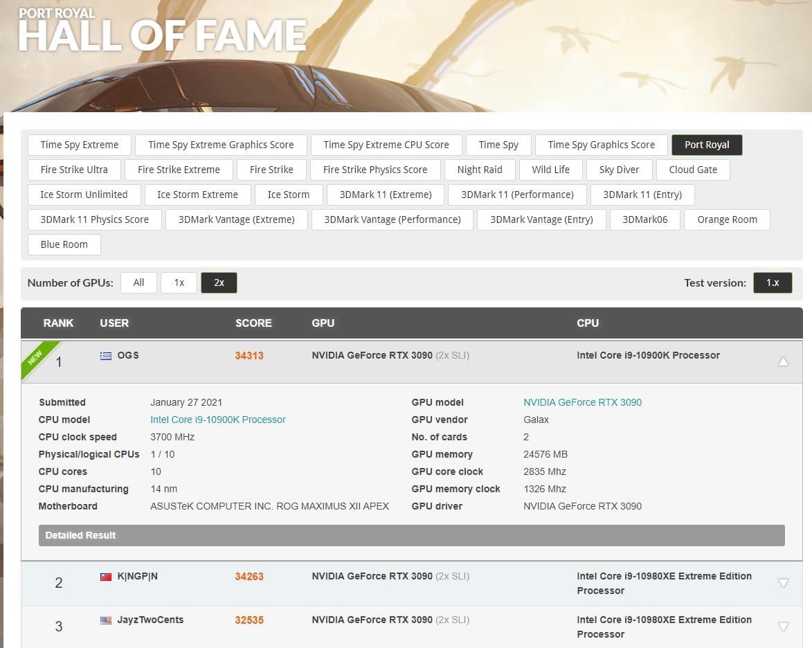The width and height of the screenshot is (812, 648).
Task: Open the Orange Room tab
Action: click(x=727, y=219)
